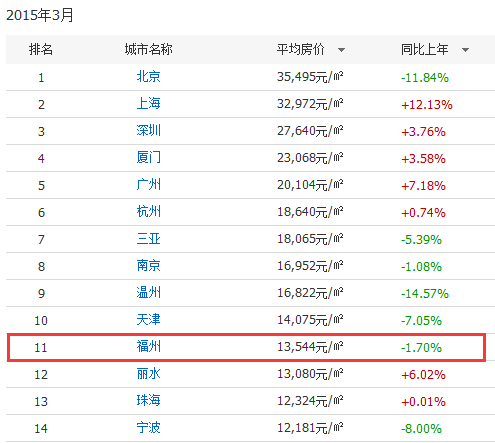The image size is (495, 443).
Task: Click price 27,640元/㎡ for 深圳
Action: tap(310, 131)
